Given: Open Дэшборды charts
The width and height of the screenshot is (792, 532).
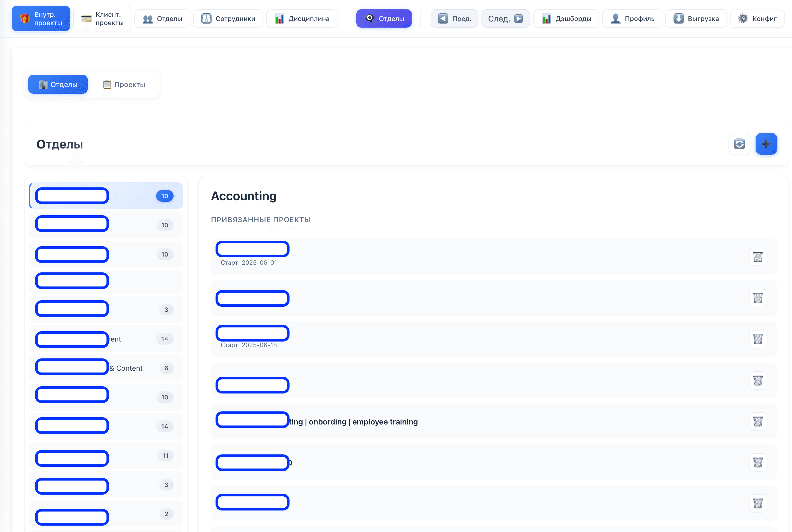Looking at the screenshot, I should pos(566,19).
